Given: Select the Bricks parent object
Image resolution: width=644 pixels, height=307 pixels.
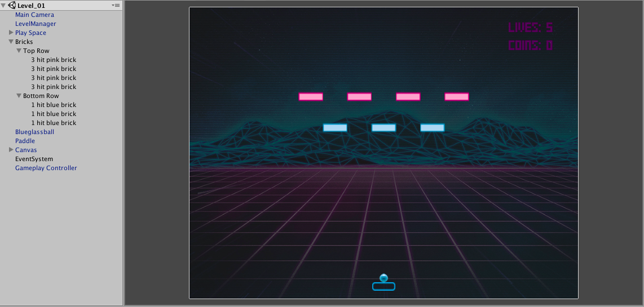Looking at the screenshot, I should [24, 42].
